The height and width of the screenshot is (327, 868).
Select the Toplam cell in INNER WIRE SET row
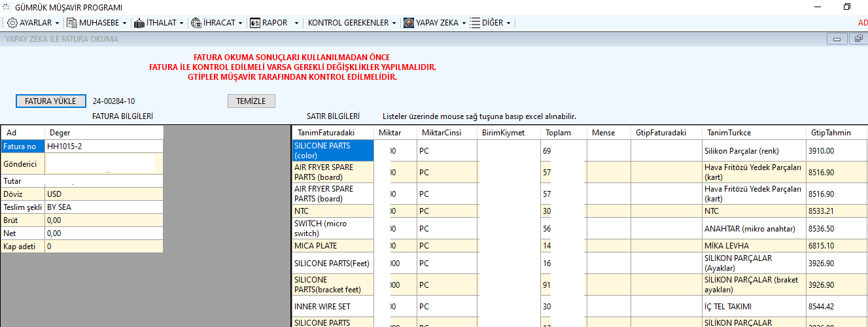563,306
